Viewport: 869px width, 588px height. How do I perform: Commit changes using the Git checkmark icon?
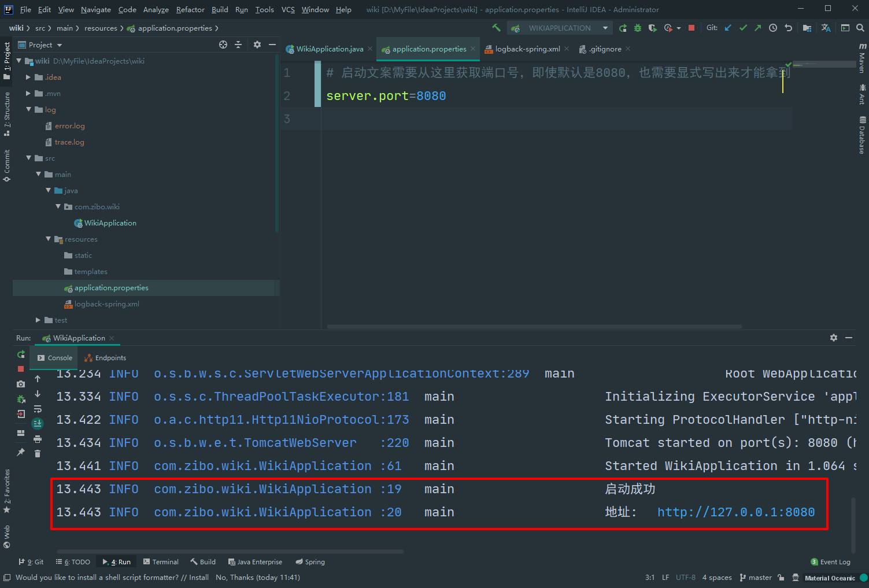coord(743,28)
